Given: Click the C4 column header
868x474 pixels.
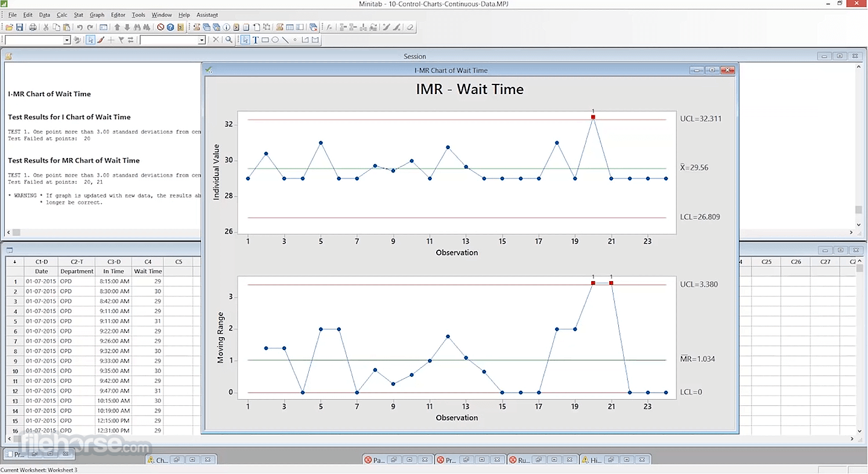Looking at the screenshot, I should (148, 262).
